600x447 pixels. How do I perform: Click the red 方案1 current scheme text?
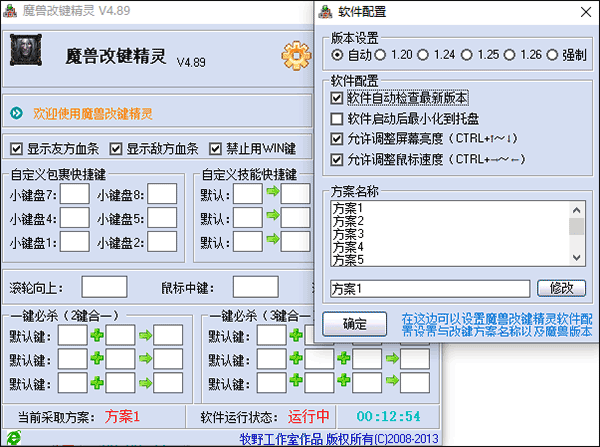(x=122, y=416)
